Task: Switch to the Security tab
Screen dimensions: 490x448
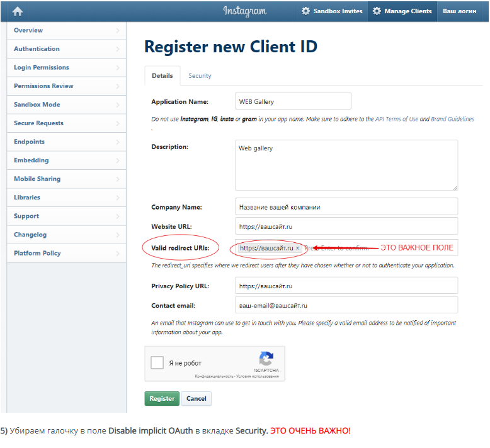Action: (x=200, y=76)
